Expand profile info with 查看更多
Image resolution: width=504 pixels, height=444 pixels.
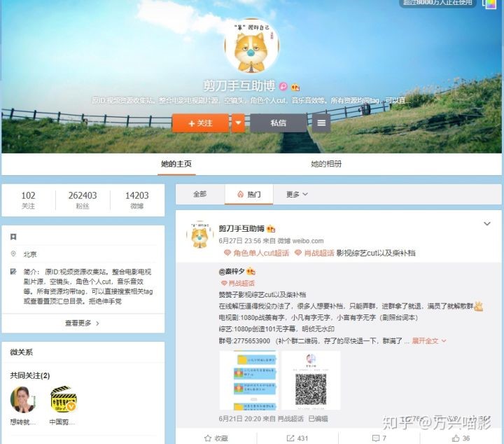(83, 323)
